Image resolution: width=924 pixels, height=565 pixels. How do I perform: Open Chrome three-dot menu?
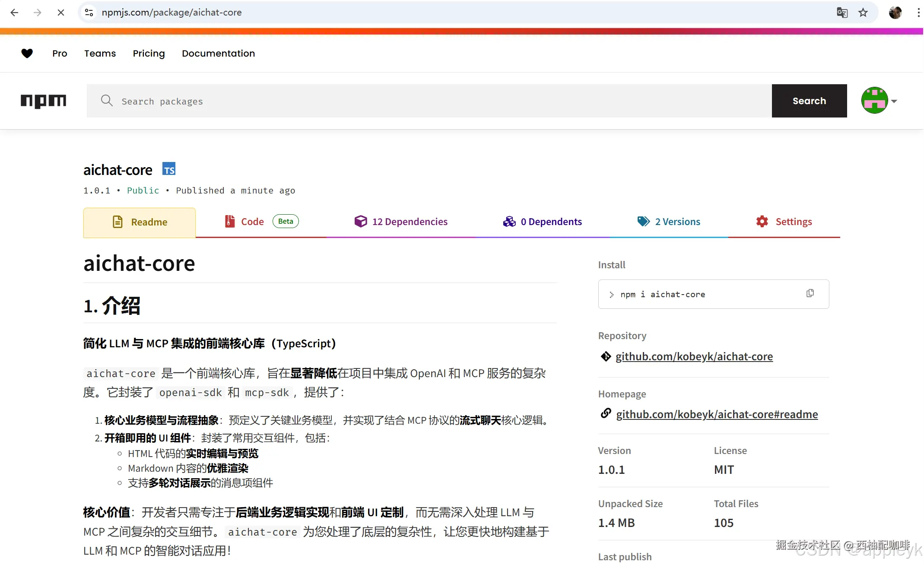(x=918, y=13)
